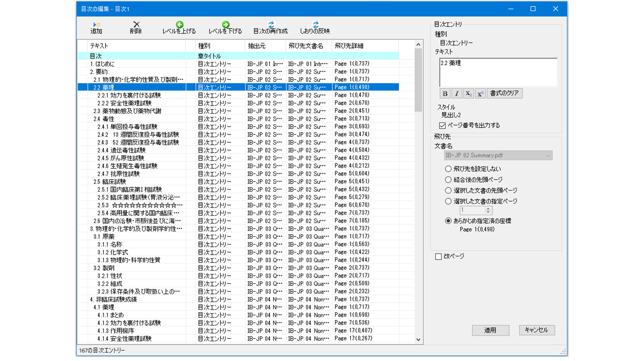
Task: Toggle italic formatting button
Action: [457, 93]
